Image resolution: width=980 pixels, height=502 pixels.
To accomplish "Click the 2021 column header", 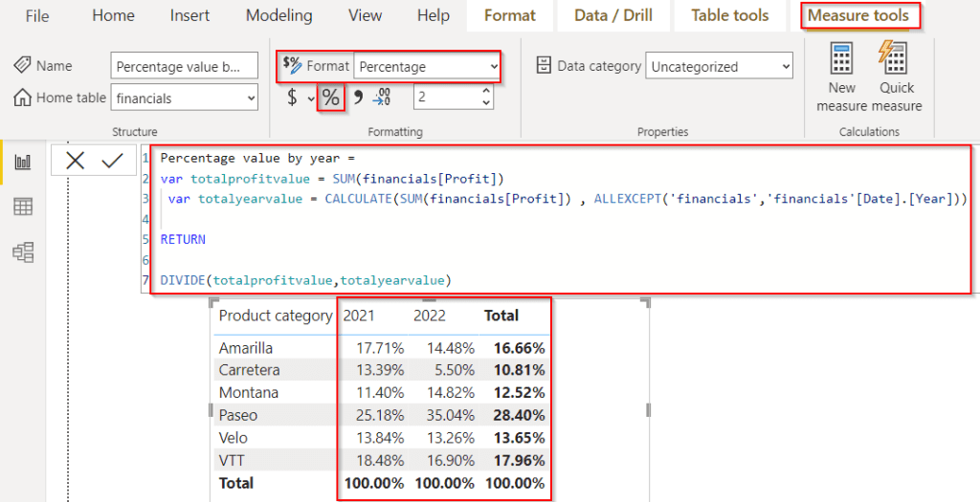I will point(360,316).
